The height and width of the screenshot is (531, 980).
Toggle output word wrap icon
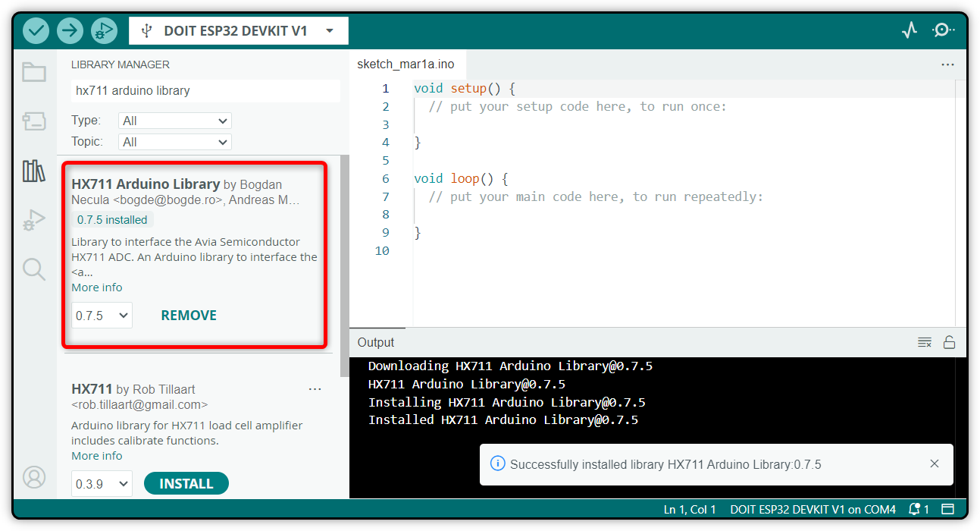point(925,342)
